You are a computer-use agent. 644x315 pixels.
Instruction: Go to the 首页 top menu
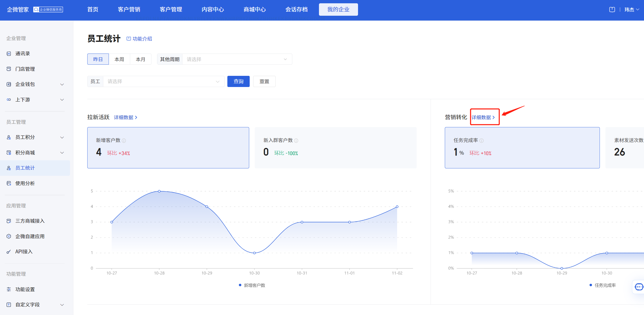pyautogui.click(x=93, y=9)
